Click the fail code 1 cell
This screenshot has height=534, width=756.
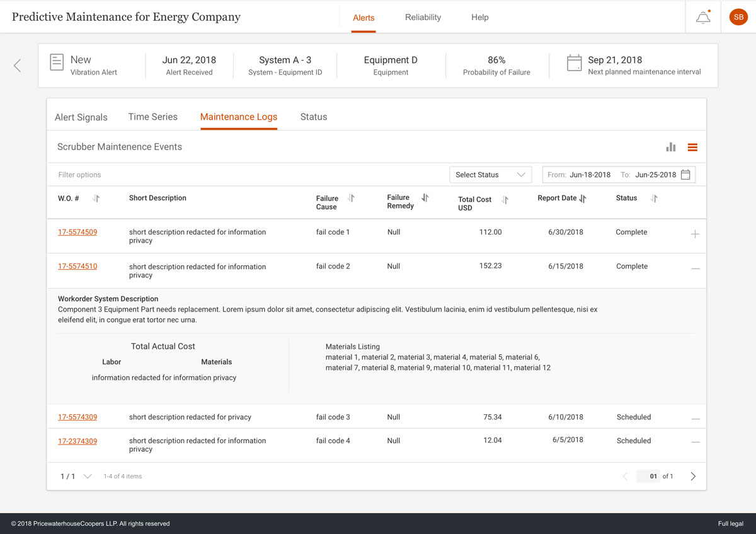[x=333, y=232]
